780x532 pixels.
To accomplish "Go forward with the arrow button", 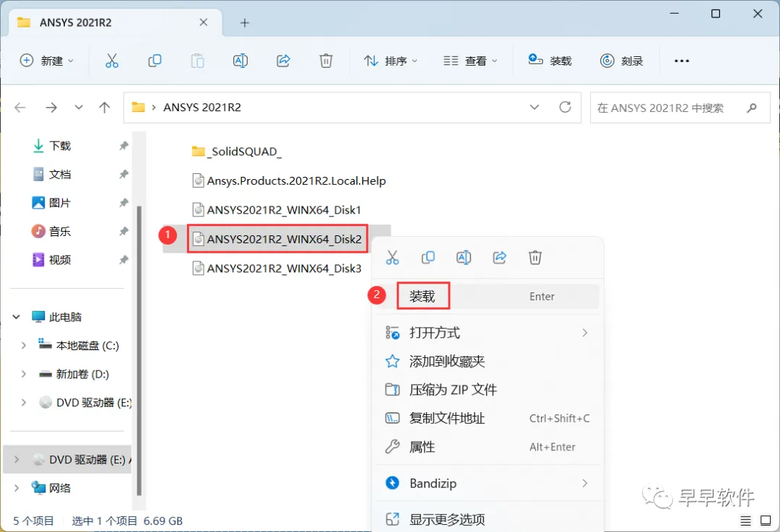I will pos(51,108).
